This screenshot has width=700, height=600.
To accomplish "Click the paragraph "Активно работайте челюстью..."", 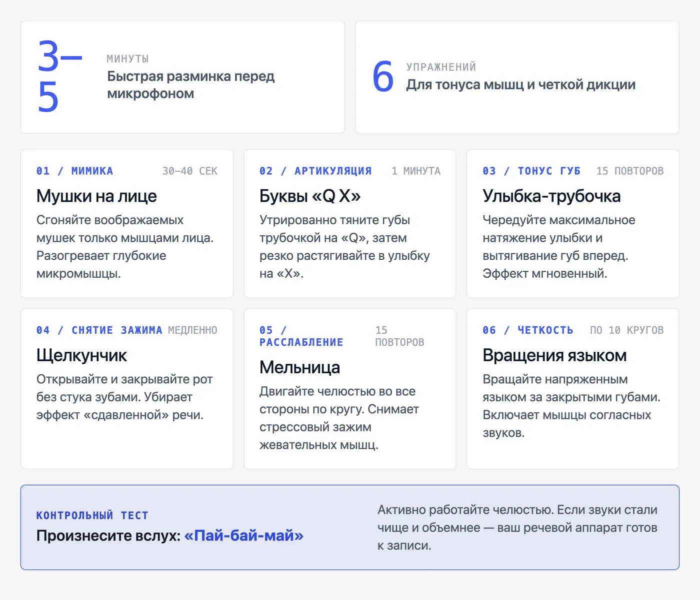I will point(517,527).
